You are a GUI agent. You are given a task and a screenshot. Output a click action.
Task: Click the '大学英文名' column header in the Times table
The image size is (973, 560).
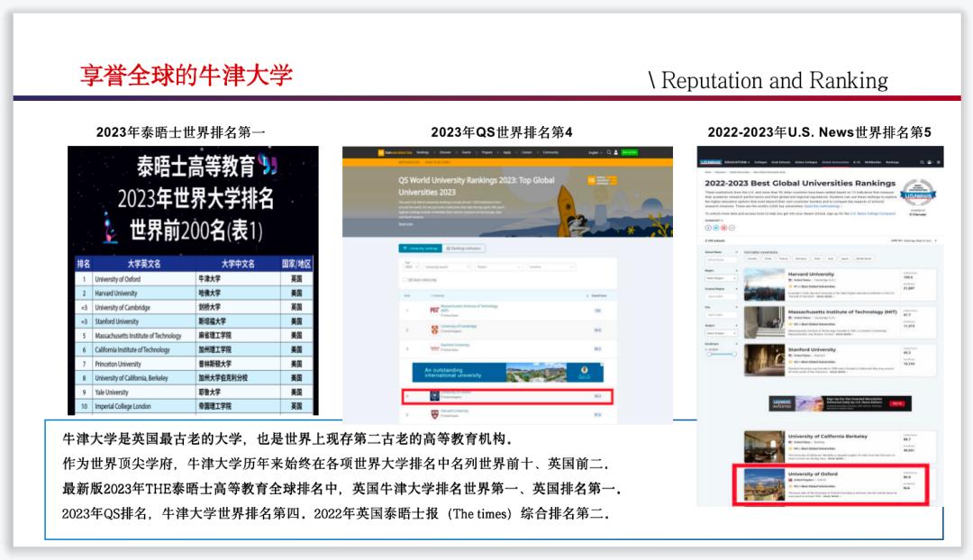tap(144, 264)
